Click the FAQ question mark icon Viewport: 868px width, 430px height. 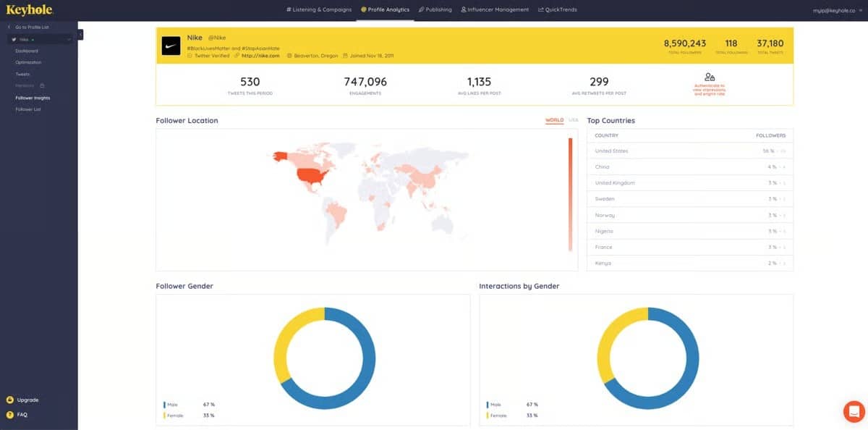point(9,415)
